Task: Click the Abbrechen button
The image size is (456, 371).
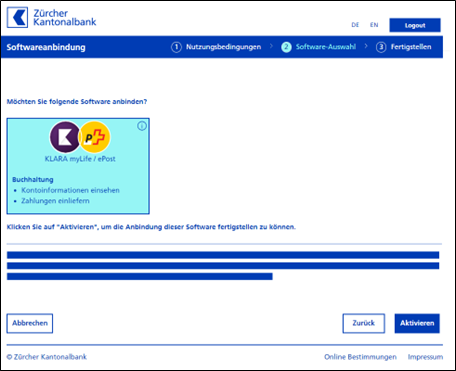Action: click(30, 323)
